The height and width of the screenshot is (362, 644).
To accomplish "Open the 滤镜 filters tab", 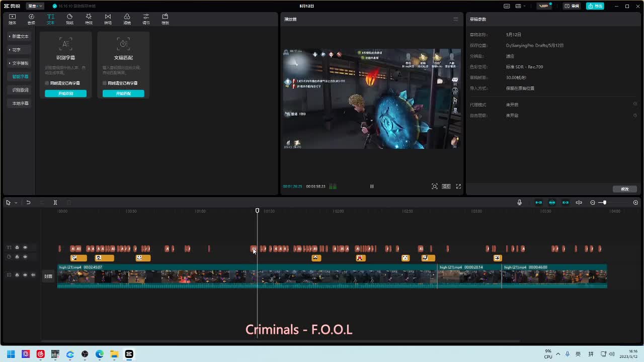I will click(127, 19).
